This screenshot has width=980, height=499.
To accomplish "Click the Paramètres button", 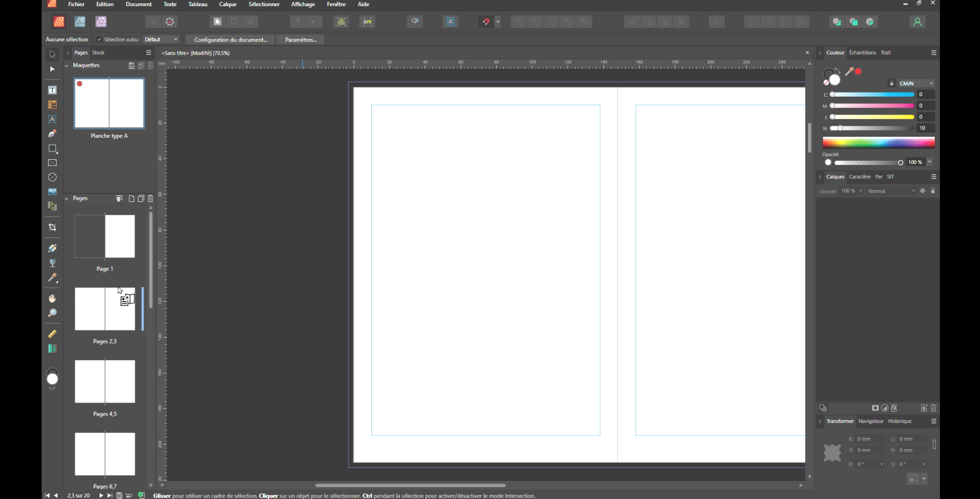I will [x=300, y=40].
